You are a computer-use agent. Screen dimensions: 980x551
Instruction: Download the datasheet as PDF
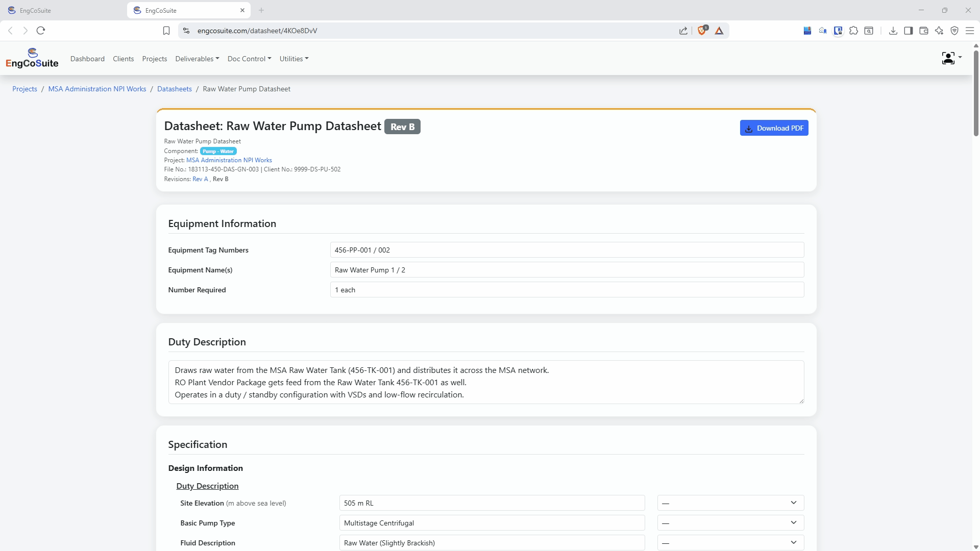pos(774,128)
